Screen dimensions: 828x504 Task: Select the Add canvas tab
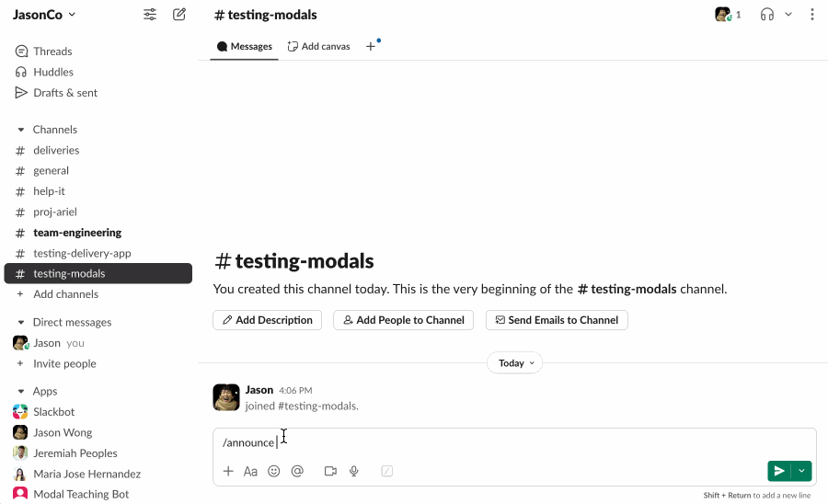pos(319,46)
